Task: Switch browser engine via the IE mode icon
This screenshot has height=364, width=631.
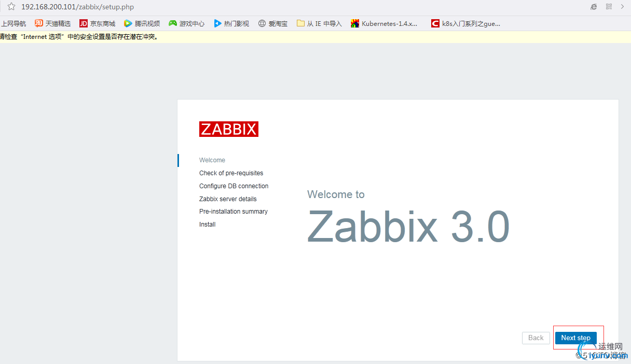Action: point(594,7)
